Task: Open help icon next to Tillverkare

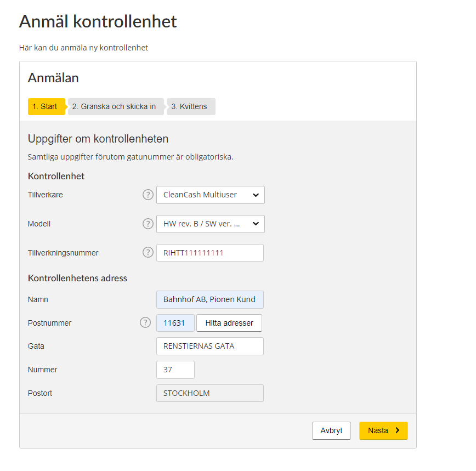Action: 148,195
